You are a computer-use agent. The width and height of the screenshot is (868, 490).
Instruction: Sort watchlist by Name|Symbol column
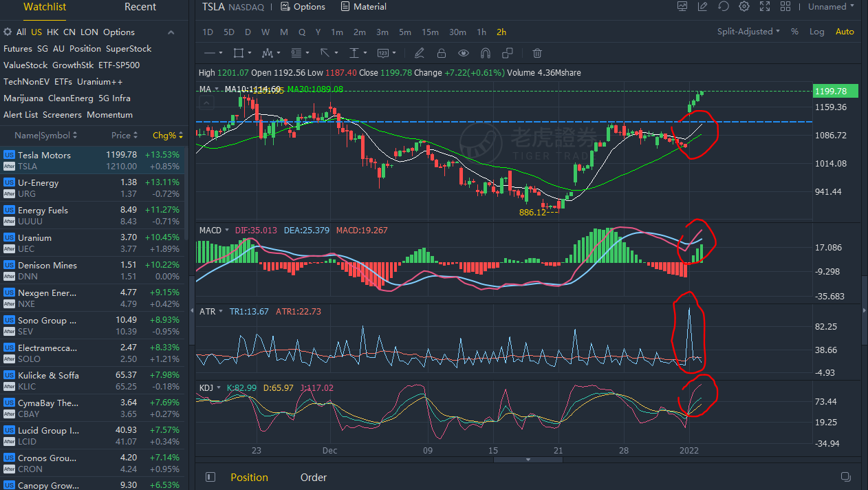[46, 136]
